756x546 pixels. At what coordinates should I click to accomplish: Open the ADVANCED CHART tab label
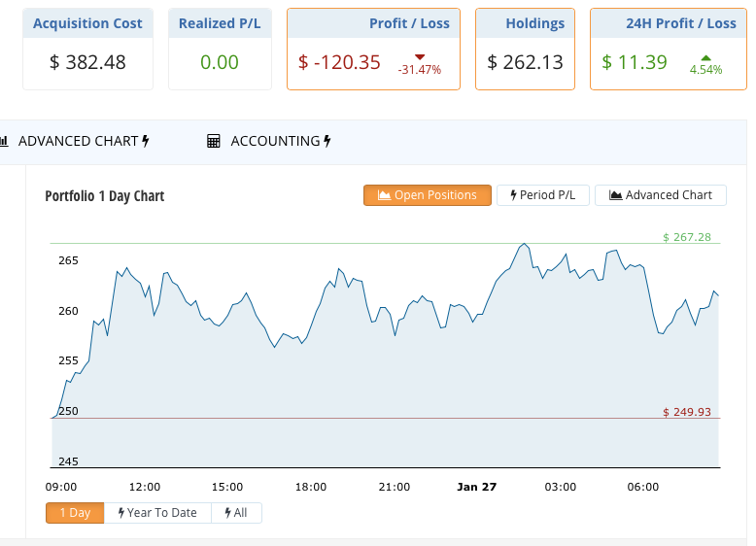coord(78,141)
